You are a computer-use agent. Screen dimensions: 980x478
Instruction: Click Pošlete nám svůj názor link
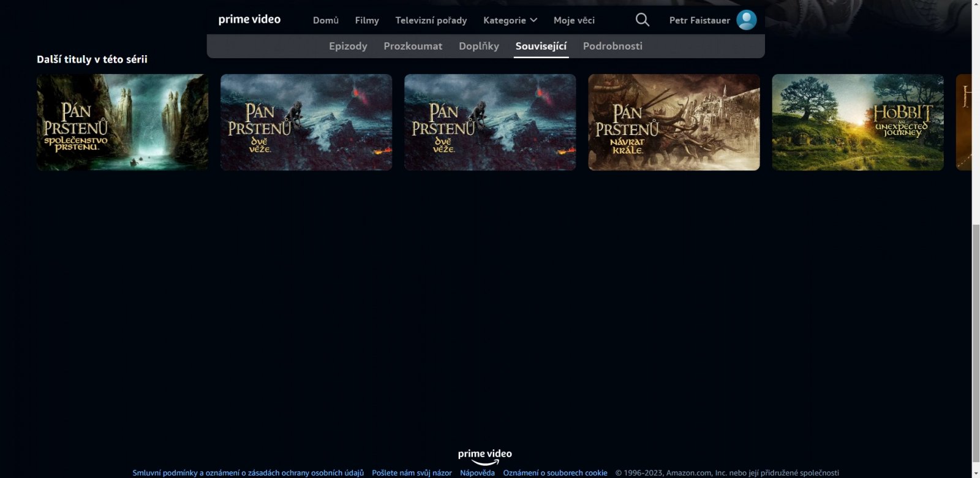pyautogui.click(x=412, y=472)
